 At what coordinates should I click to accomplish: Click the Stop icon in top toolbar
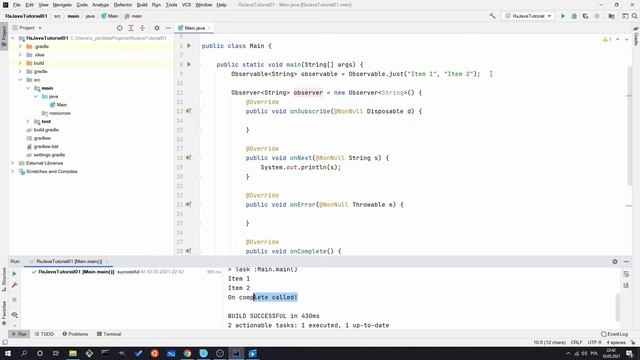coord(597,16)
